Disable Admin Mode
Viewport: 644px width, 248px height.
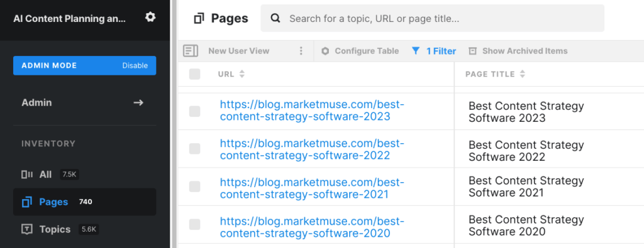point(135,65)
